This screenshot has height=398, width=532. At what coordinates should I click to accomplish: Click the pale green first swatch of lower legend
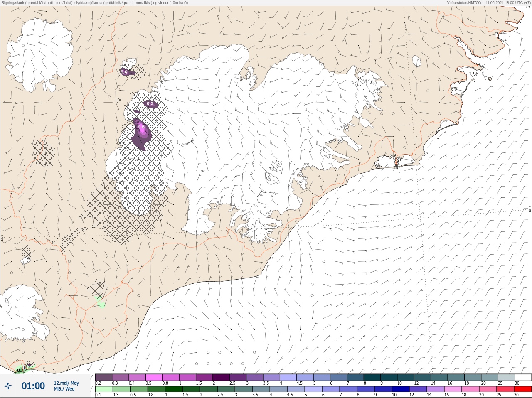point(103,390)
